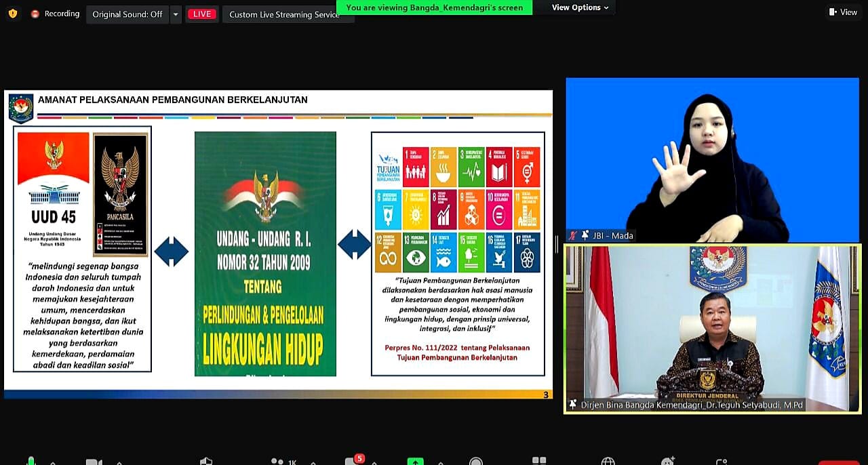The image size is (868, 465).
Task: Open the Original Sound dropdown arrow
Action: tap(176, 14)
